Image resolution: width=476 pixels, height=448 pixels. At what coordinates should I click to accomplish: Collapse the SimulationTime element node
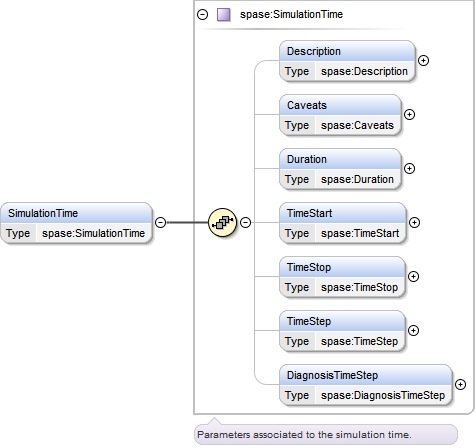[161, 222]
